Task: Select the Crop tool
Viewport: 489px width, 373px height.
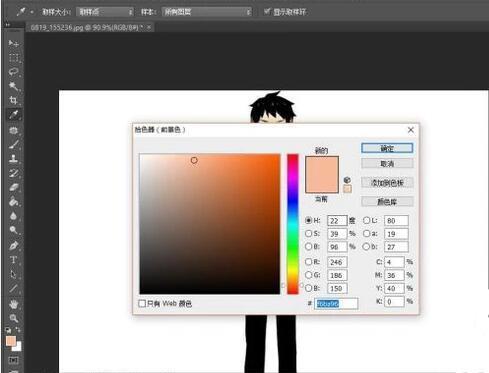Action: pyautogui.click(x=13, y=100)
